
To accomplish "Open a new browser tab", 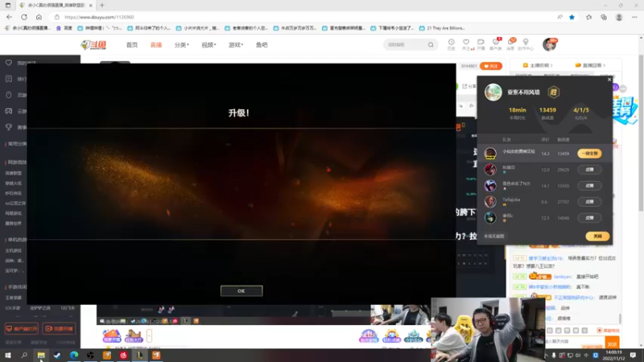I will (102, 6).
